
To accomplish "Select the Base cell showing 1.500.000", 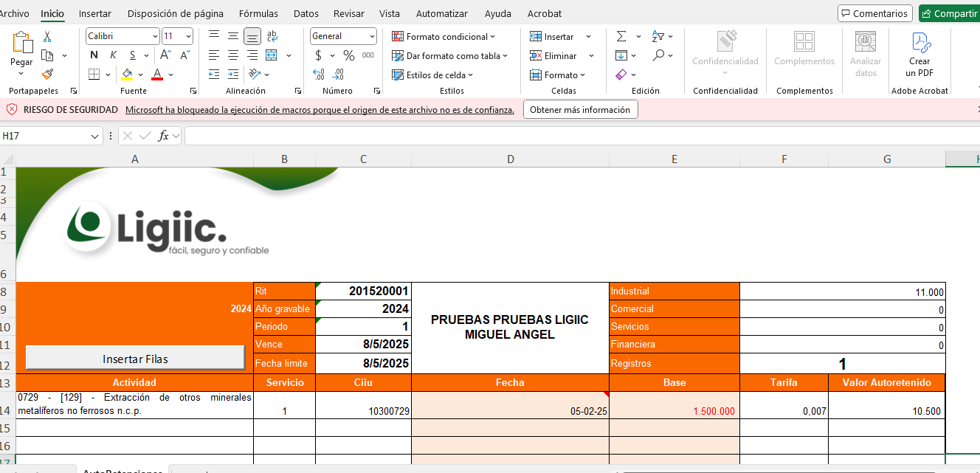I will click(x=674, y=405).
